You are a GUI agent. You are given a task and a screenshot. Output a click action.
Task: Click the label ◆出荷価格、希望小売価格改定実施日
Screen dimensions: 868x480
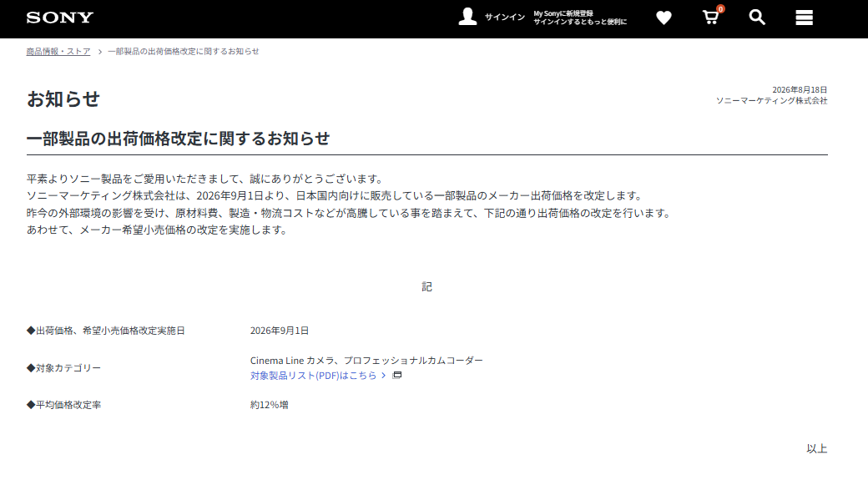click(x=106, y=331)
